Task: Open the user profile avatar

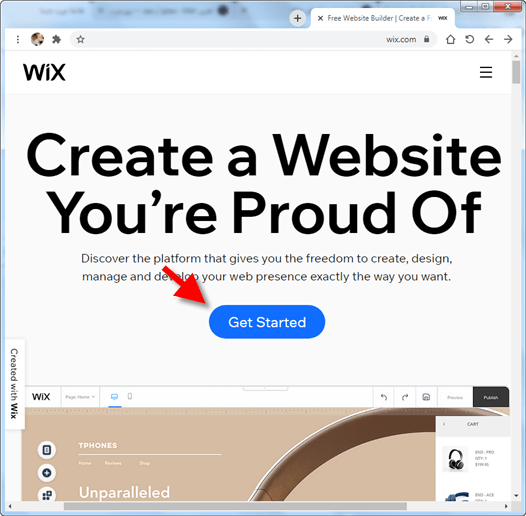Action: click(x=37, y=39)
